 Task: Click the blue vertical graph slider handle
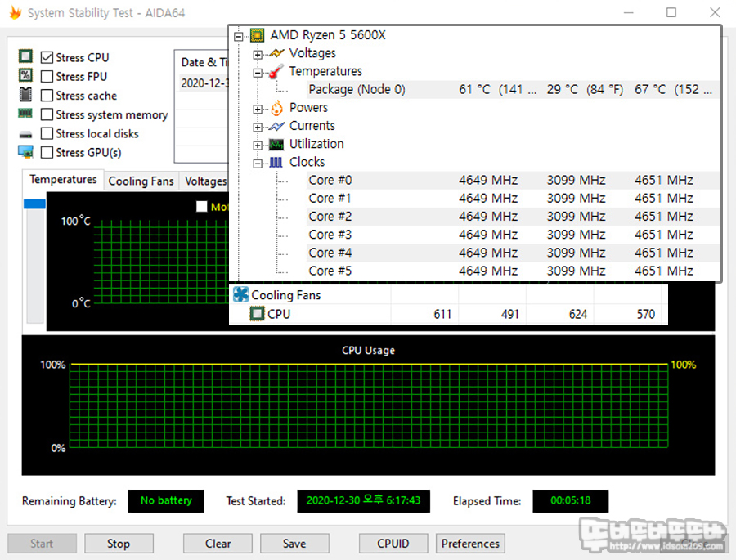34,204
